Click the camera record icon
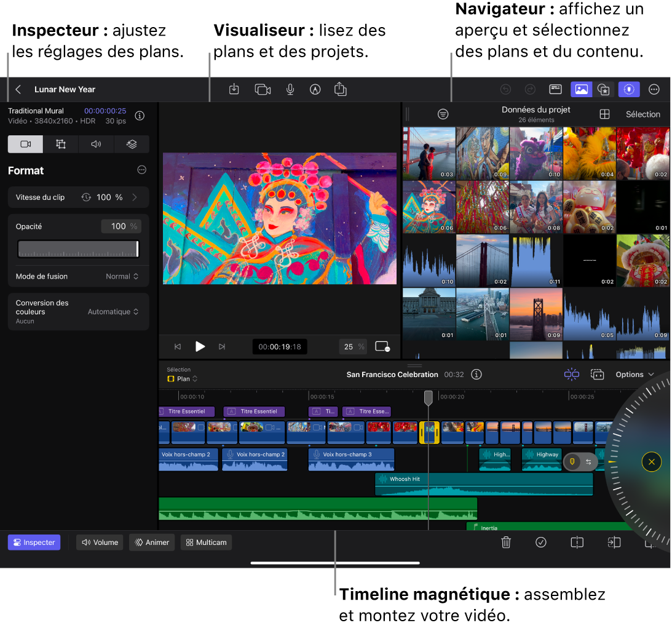672x628 pixels. click(263, 90)
